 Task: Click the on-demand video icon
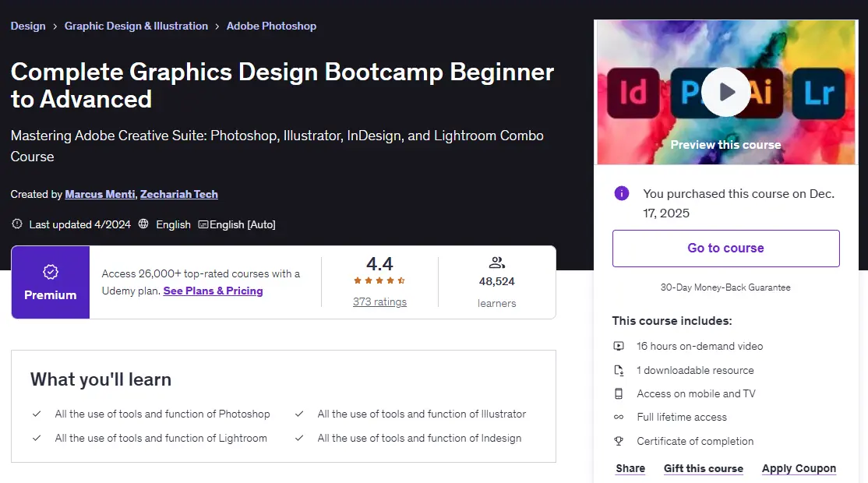pyautogui.click(x=619, y=346)
